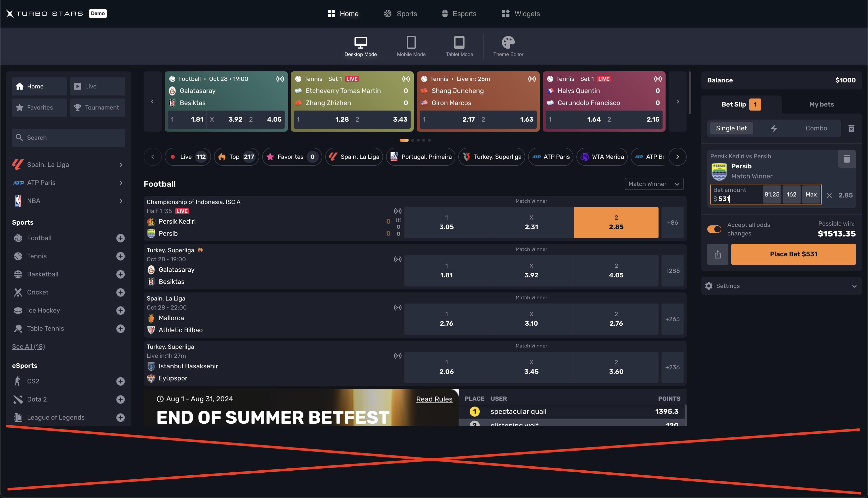Click broadcast icon on Galatasaray featured card
This screenshot has height=498, width=868.
tap(280, 79)
